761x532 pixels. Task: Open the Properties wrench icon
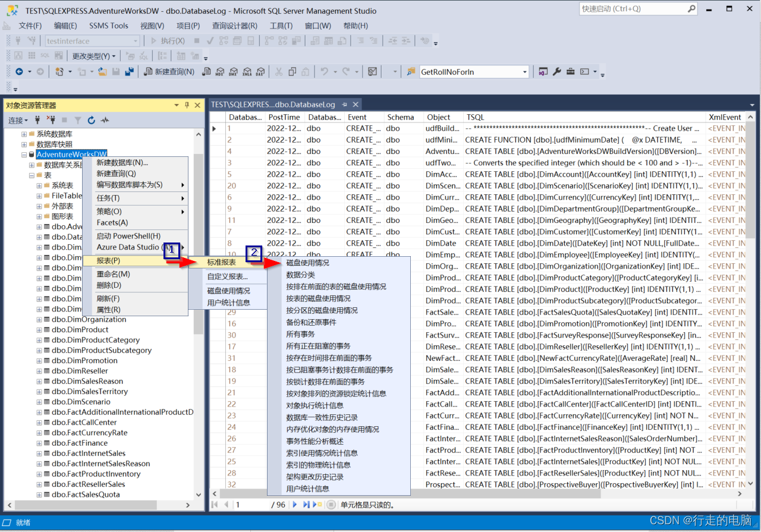(x=557, y=72)
